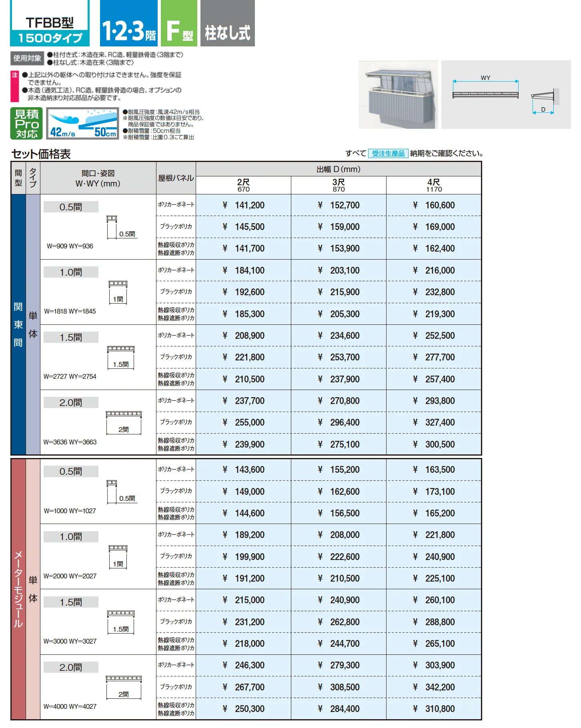Click the 間口・姿図 W・WY header
The width and height of the screenshot is (581, 728).
98,178
